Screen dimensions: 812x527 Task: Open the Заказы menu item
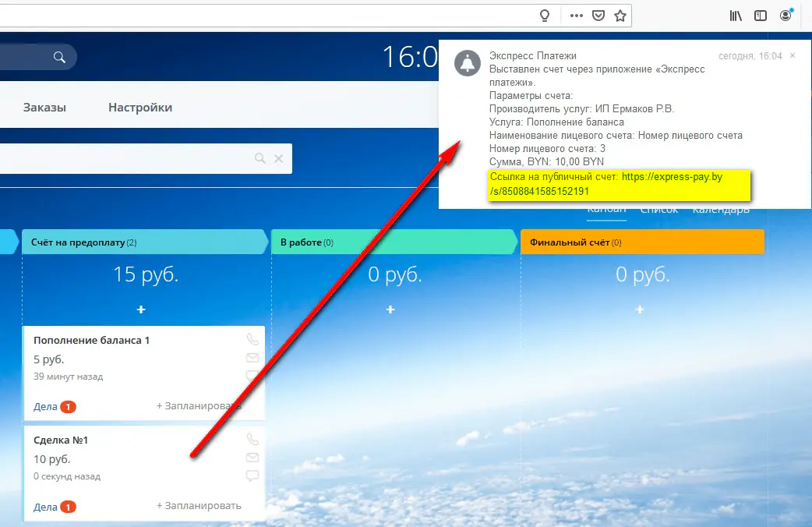point(44,108)
